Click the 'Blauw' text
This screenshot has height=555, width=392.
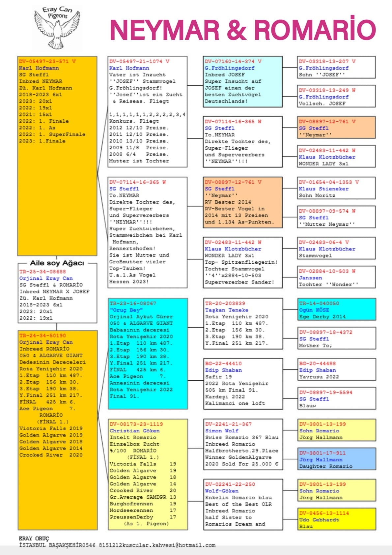tap(307, 406)
